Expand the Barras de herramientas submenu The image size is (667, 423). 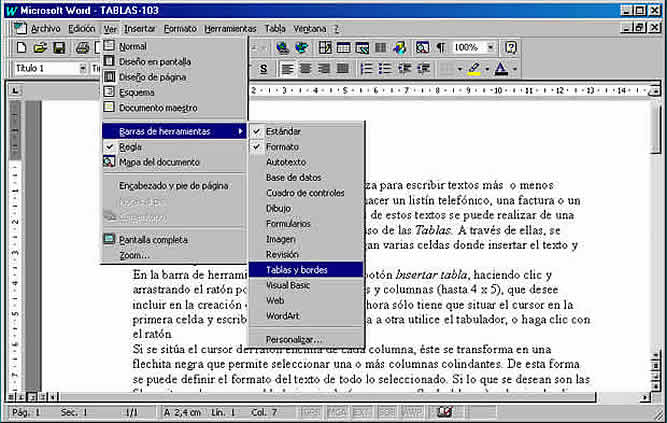(172, 131)
